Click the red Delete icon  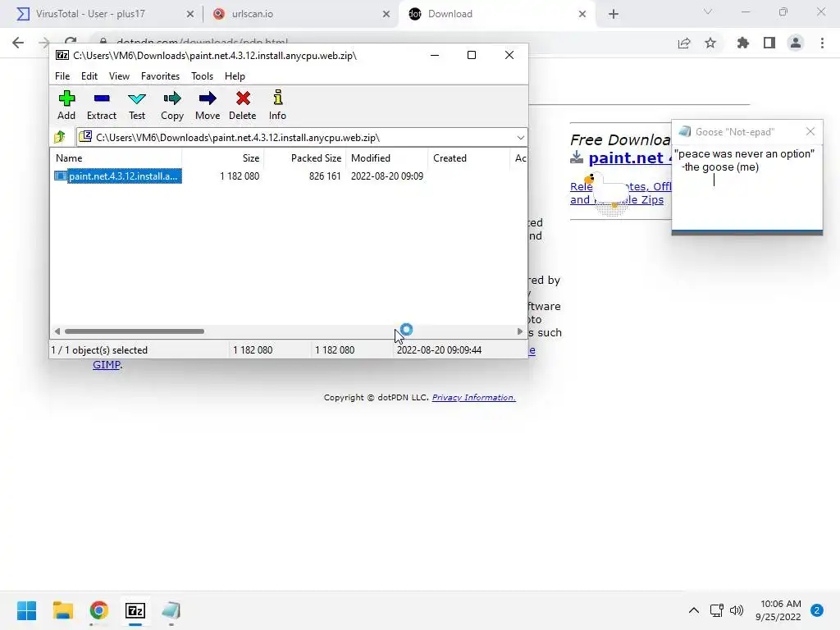(x=243, y=105)
